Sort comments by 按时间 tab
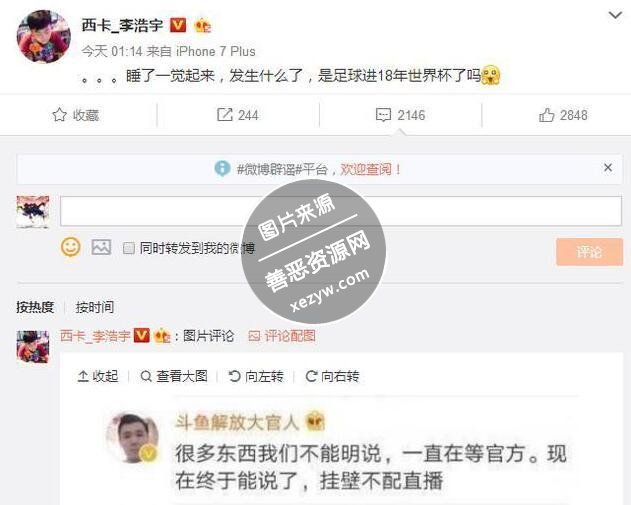The width and height of the screenshot is (631, 505). [95, 307]
